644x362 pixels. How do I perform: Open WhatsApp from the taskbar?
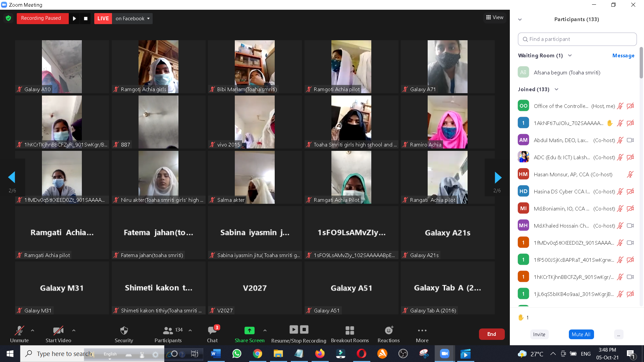tap(237, 354)
